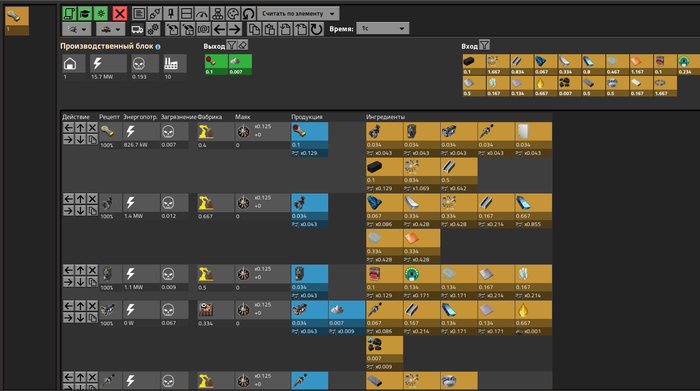Click input ingredient showing 1.167
700x391 pixels.
pyautogui.click(x=642, y=64)
